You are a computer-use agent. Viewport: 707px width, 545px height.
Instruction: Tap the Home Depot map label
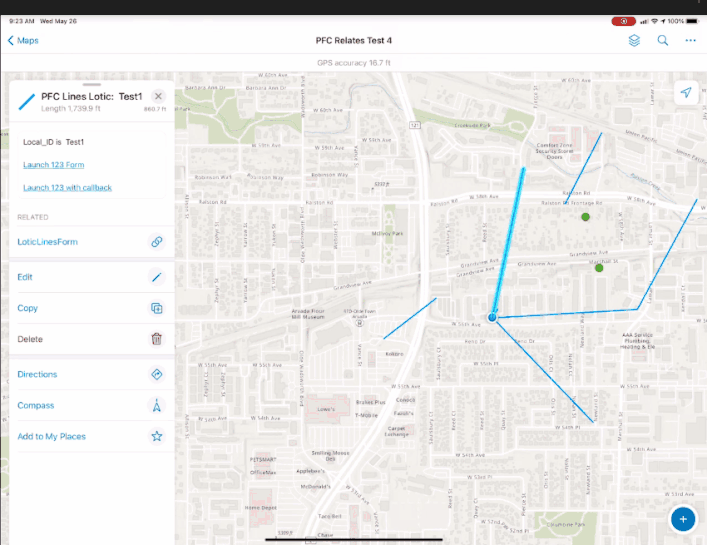[261, 508]
